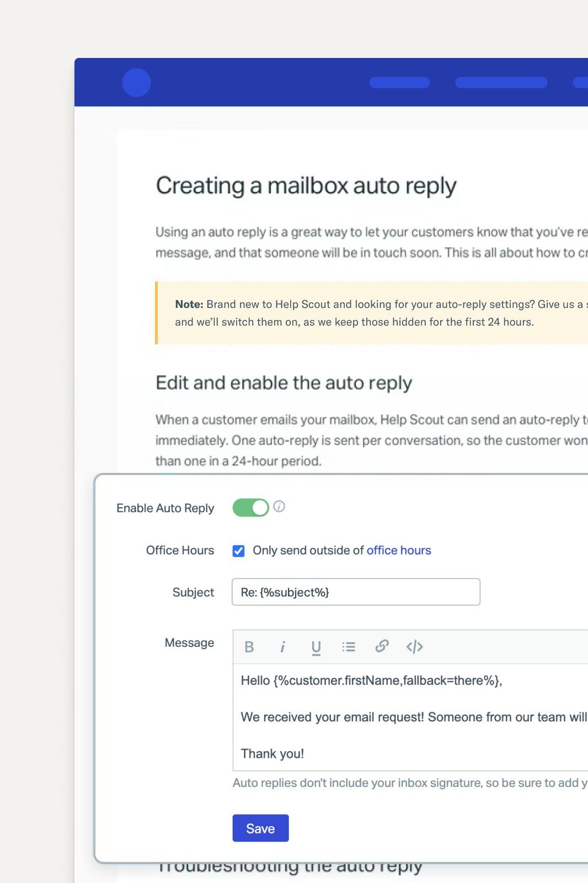The height and width of the screenshot is (883, 588).
Task: Focus the Subject input field
Action: [356, 592]
